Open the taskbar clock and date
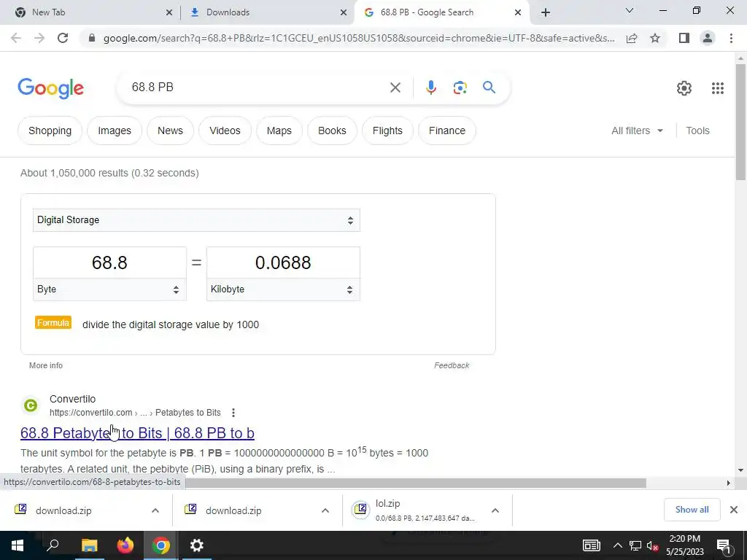This screenshot has height=560, width=747. point(684,545)
